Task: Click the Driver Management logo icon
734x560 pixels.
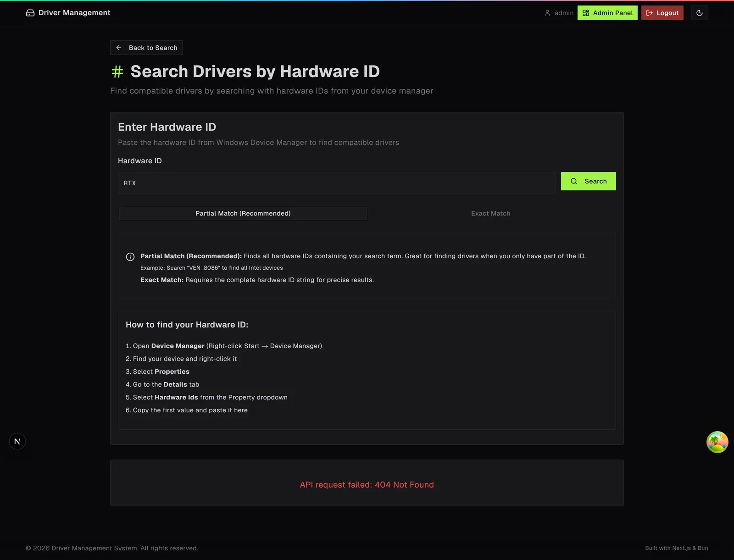Action: [30, 13]
